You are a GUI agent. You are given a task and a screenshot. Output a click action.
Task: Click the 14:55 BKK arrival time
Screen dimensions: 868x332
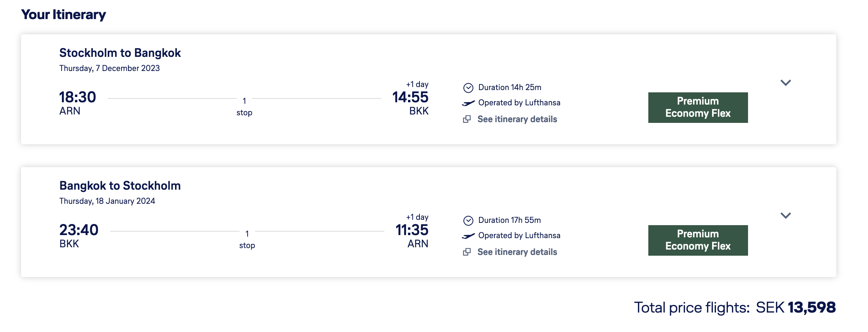coord(410,97)
